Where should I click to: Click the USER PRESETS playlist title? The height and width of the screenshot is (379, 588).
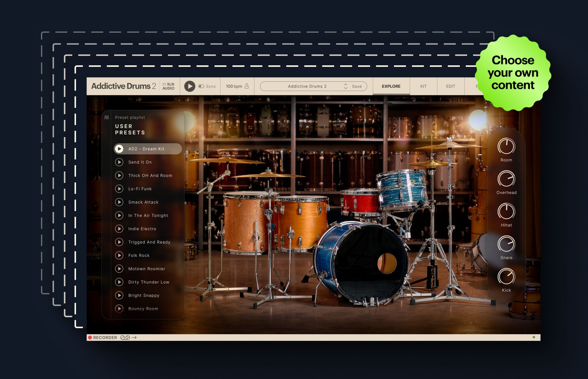130,129
